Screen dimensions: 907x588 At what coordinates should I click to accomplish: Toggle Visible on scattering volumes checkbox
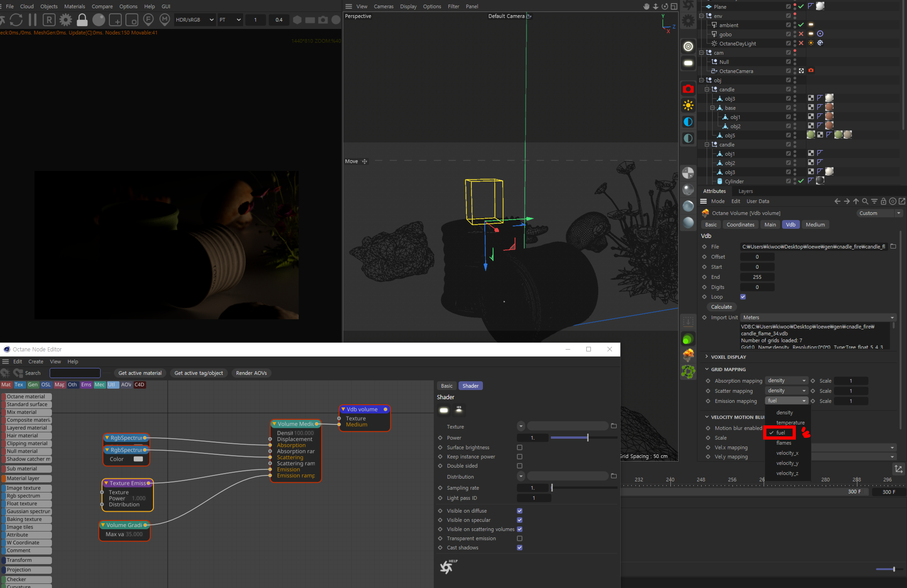(x=519, y=529)
